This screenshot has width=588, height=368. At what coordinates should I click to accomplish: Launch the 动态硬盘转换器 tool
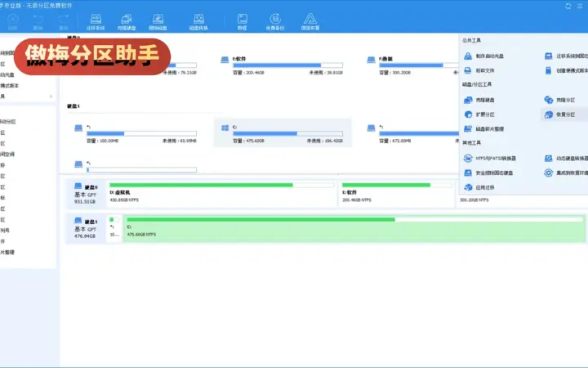(x=566, y=158)
